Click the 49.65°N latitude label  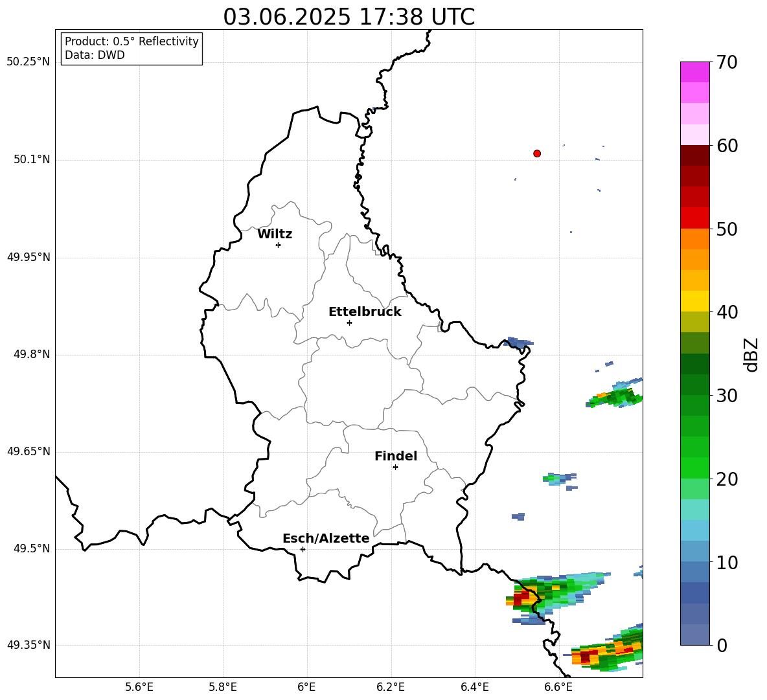click(x=28, y=451)
